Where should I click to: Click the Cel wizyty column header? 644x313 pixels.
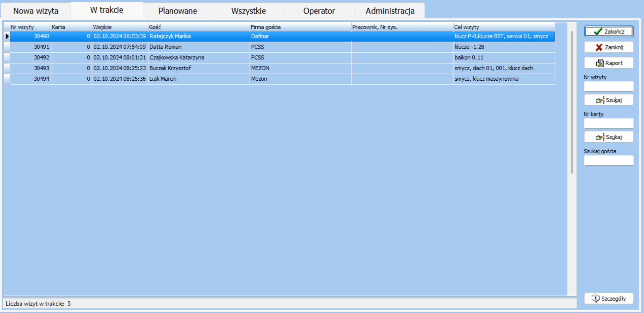click(x=504, y=27)
